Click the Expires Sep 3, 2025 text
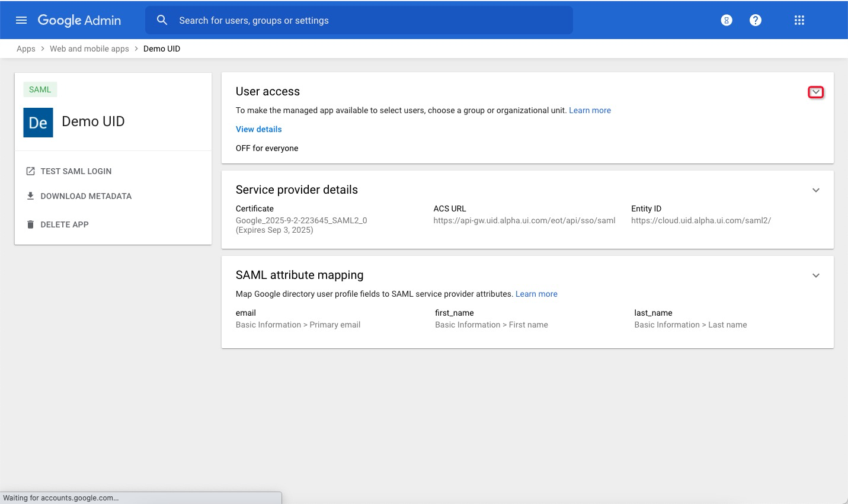 pyautogui.click(x=274, y=230)
